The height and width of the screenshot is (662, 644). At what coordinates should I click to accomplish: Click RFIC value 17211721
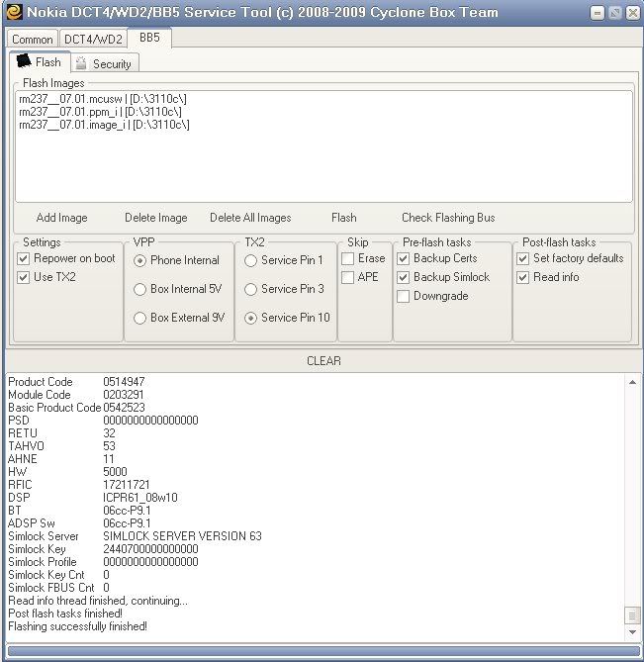click(127, 485)
